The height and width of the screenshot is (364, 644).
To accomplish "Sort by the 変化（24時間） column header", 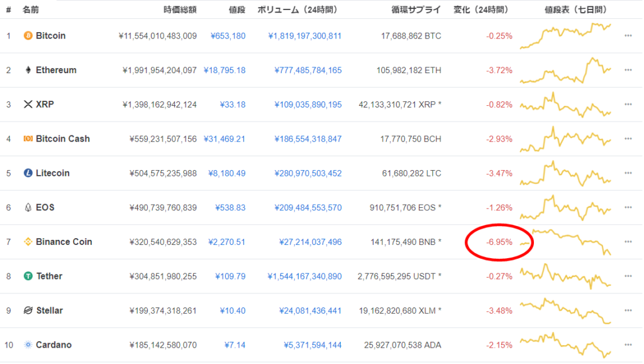I will 481,9.
